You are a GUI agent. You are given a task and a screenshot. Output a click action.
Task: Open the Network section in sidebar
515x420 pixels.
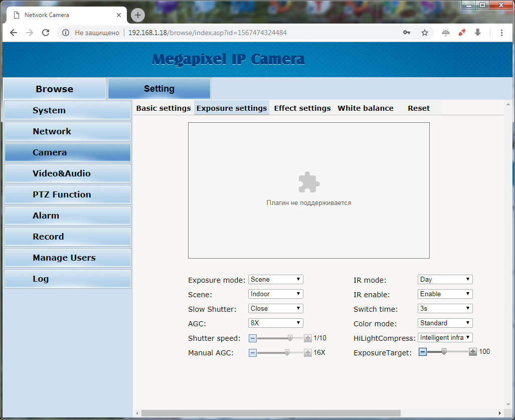pos(67,131)
